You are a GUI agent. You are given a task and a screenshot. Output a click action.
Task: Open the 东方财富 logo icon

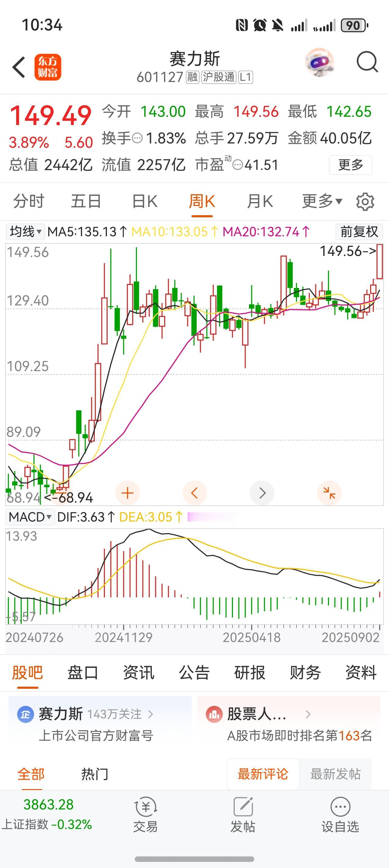48,67
